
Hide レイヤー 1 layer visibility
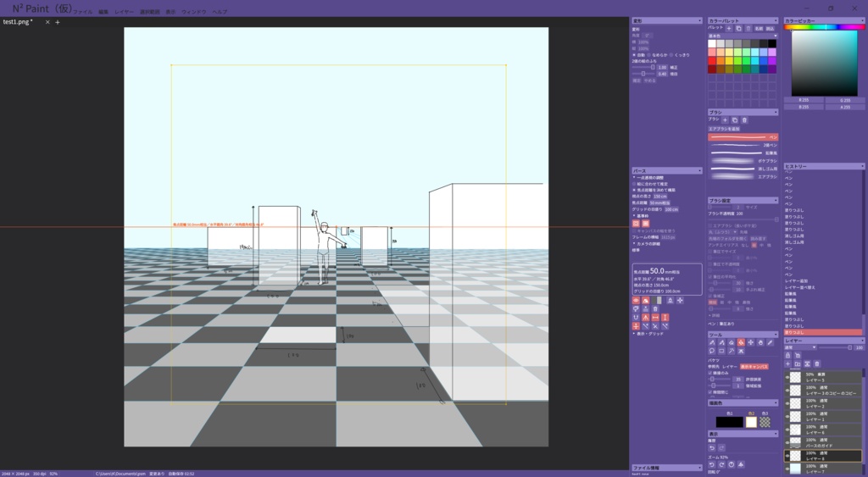click(787, 417)
